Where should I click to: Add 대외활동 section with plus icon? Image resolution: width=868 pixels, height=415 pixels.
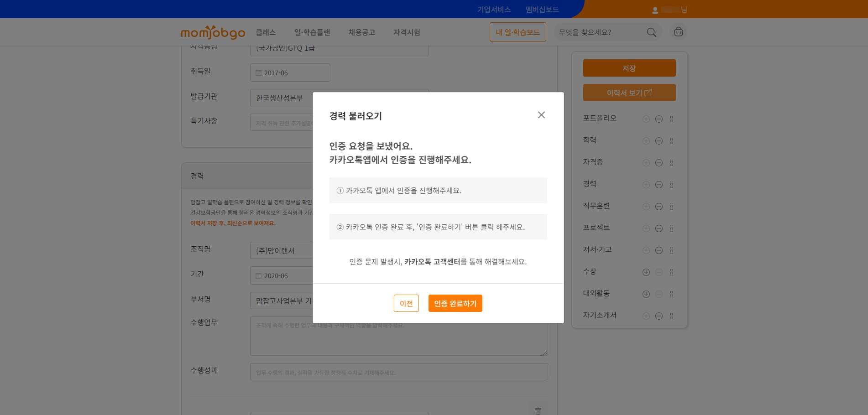pyautogui.click(x=646, y=294)
